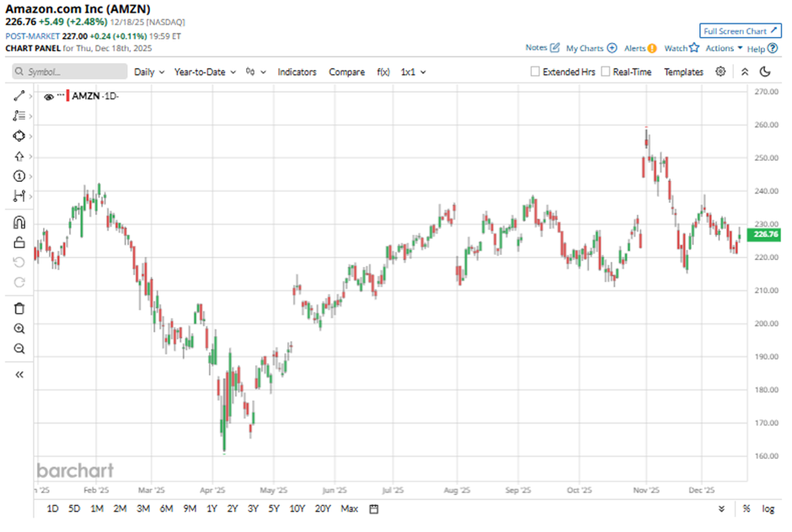Open the Daily interval dropdown
This screenshot has width=792, height=532.
click(x=149, y=72)
